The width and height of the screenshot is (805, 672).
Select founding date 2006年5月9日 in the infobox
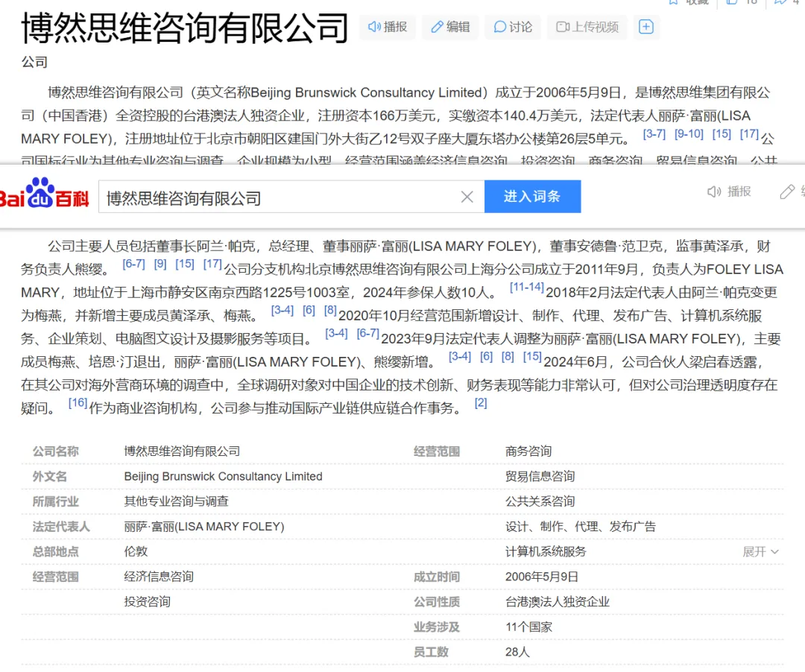point(542,577)
